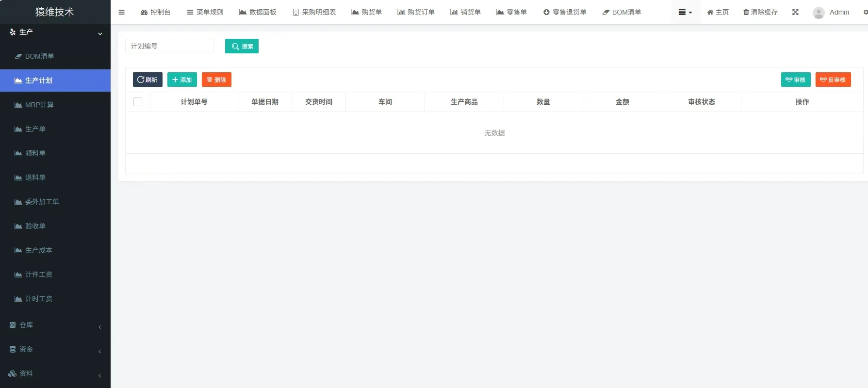868x388 pixels.
Task: Click the 单据日期 column header
Action: point(265,102)
